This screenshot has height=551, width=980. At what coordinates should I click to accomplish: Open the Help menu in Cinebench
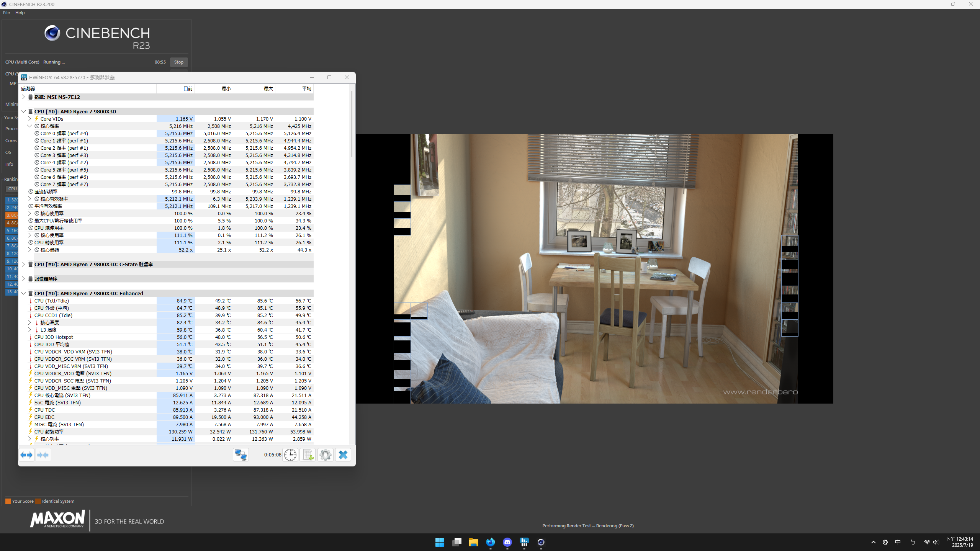coord(20,13)
